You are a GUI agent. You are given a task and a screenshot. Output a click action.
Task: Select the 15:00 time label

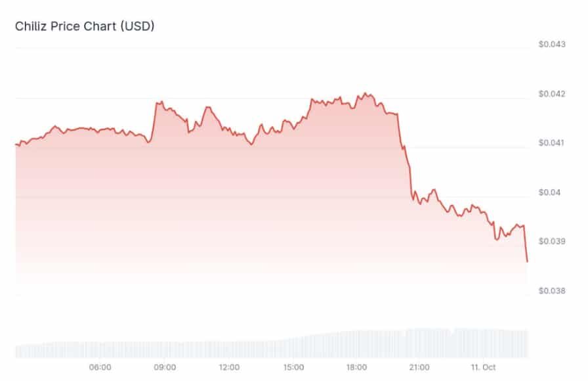click(x=293, y=367)
